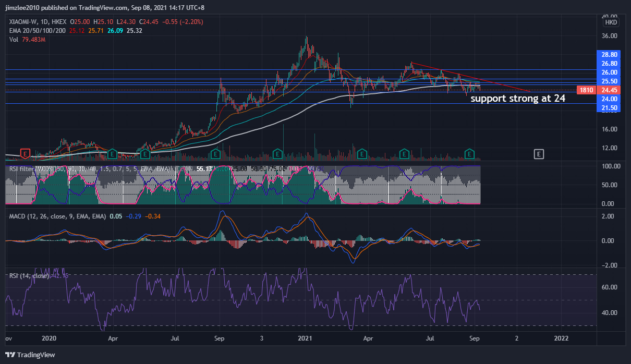Click the open price O25.00
Image resolution: width=631 pixels, height=364 pixels.
pyautogui.click(x=81, y=22)
